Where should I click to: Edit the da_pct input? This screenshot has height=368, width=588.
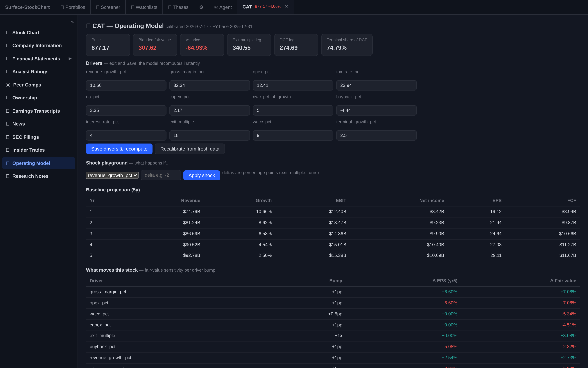point(126,110)
